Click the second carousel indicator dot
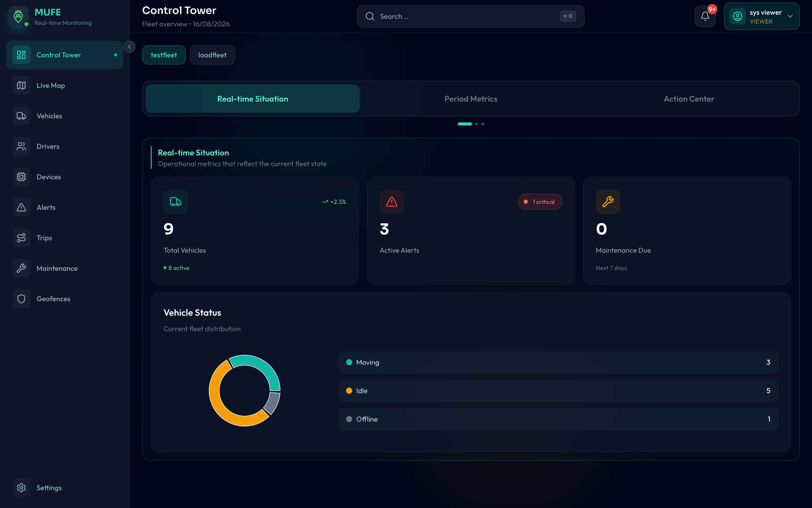 pyautogui.click(x=477, y=124)
